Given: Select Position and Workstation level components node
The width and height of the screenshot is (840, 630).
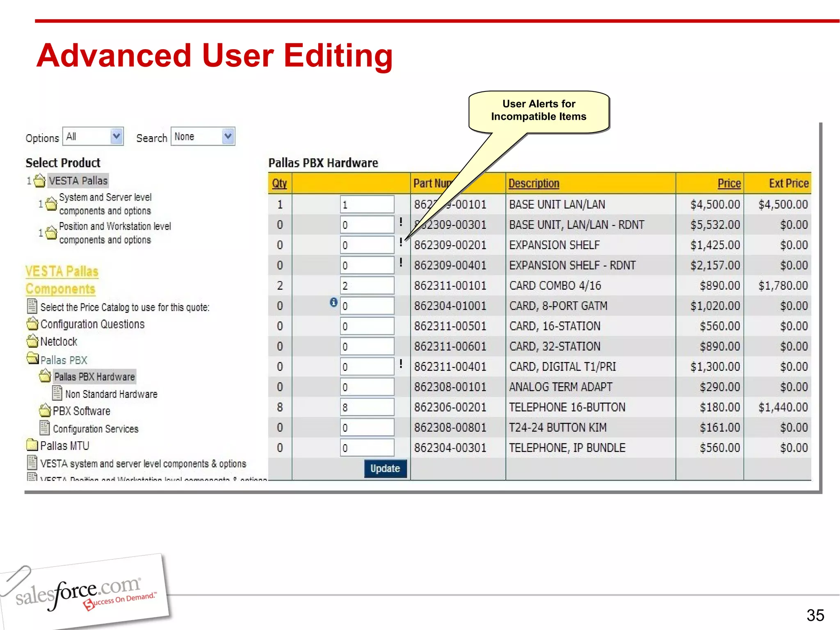Looking at the screenshot, I should pyautogui.click(x=115, y=233).
